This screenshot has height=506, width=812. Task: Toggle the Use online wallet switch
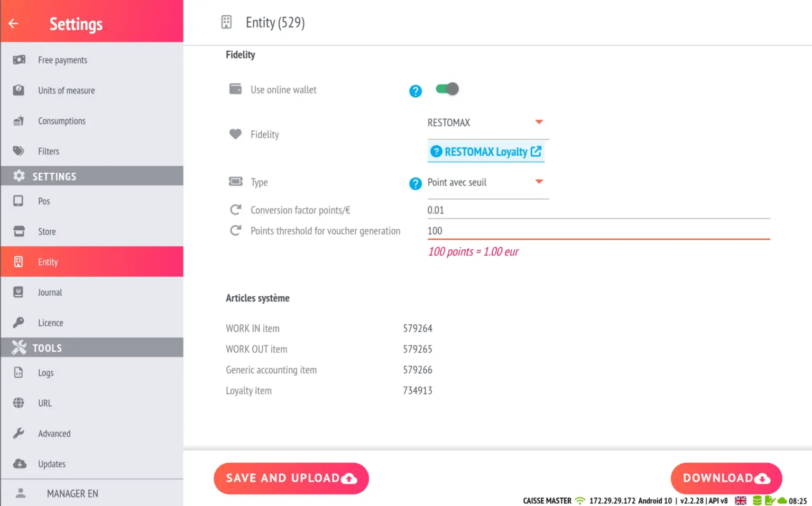447,89
